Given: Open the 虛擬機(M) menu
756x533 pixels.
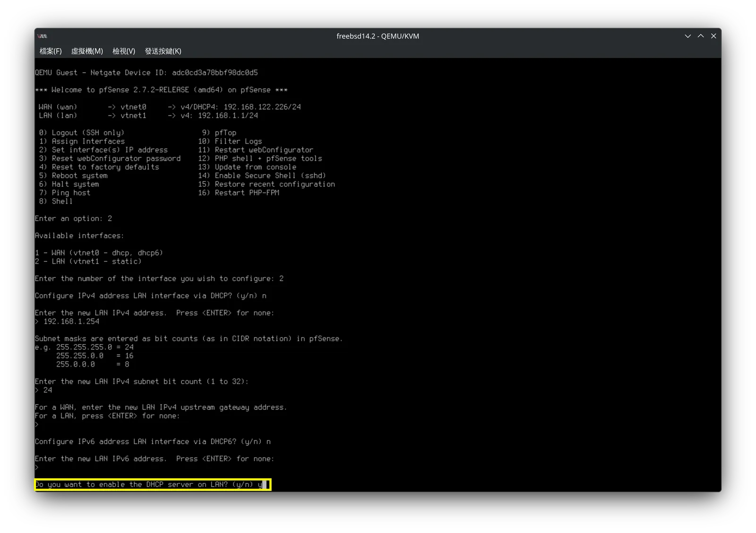Looking at the screenshot, I should tap(87, 51).
